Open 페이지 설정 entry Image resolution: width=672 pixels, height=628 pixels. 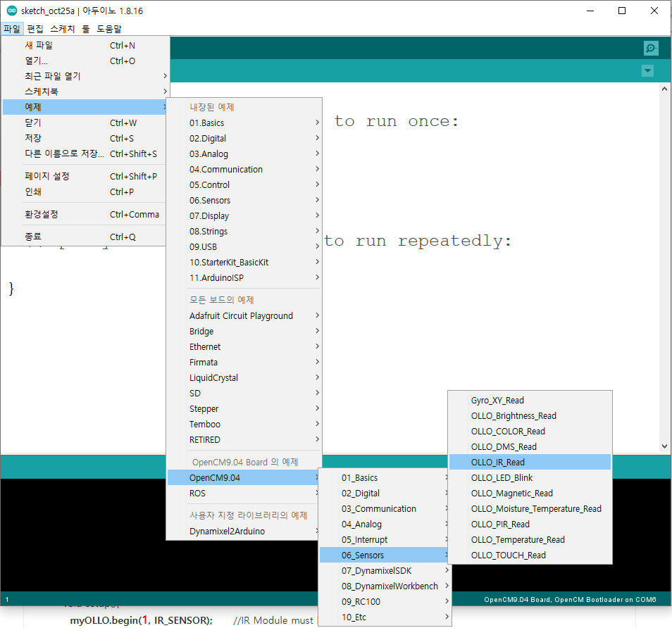tap(84, 176)
